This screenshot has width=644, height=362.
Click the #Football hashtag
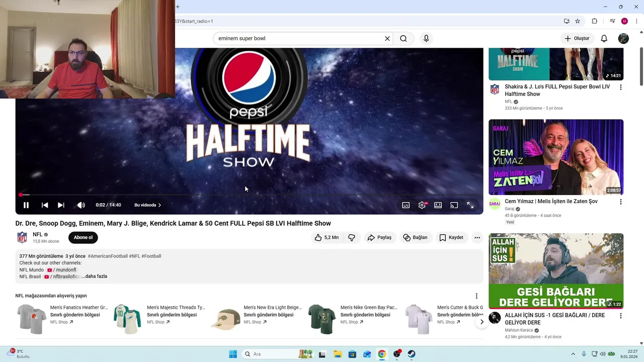pos(151,256)
